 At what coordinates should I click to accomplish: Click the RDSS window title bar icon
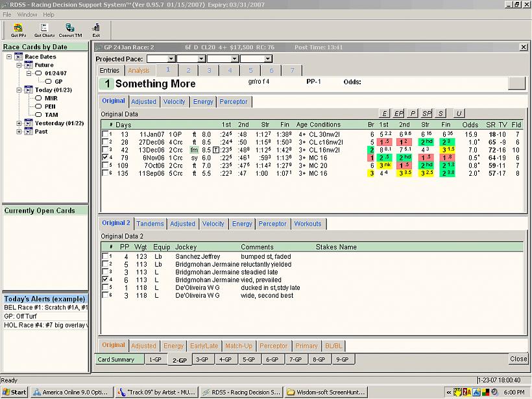(5, 5)
